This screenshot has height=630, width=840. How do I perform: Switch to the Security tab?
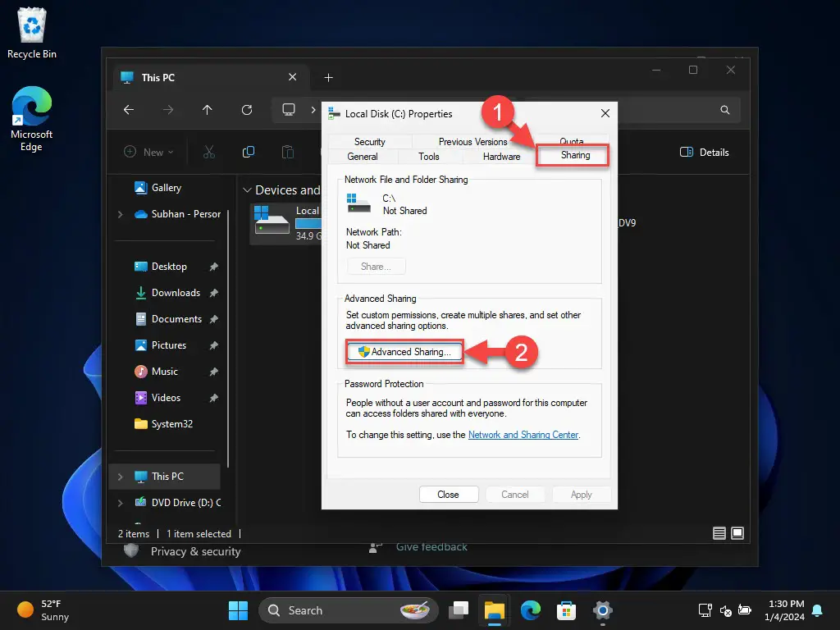point(368,141)
